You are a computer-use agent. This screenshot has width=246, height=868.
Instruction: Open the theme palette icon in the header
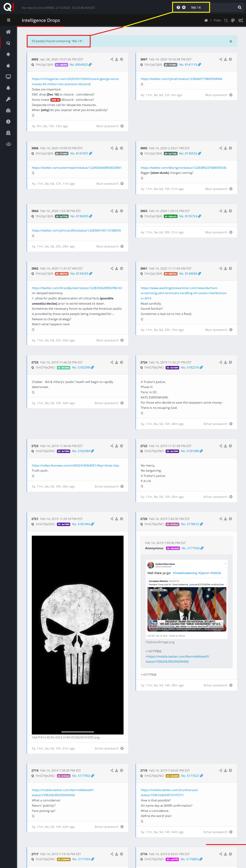point(233,21)
